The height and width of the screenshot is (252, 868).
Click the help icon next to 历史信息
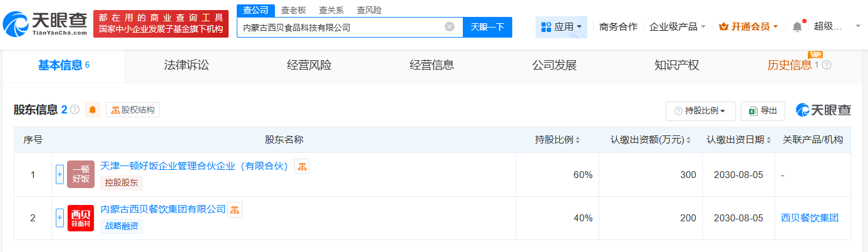[x=827, y=65]
